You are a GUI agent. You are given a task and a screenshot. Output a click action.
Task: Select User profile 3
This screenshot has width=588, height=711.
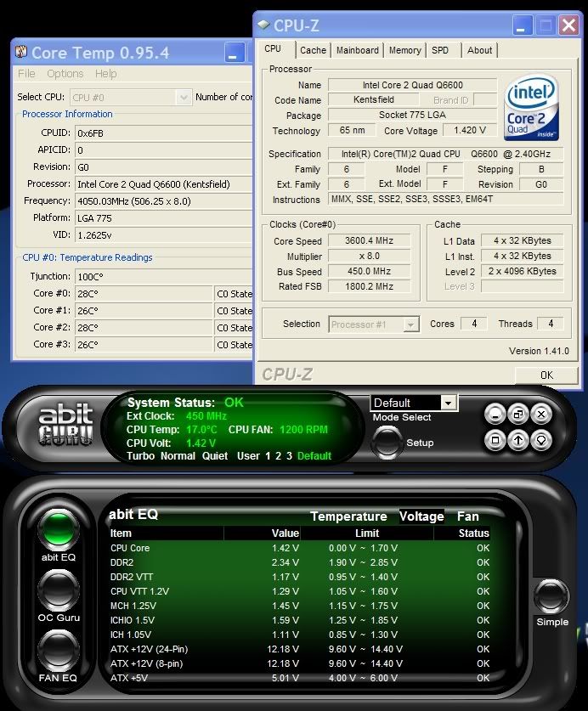tap(289, 455)
